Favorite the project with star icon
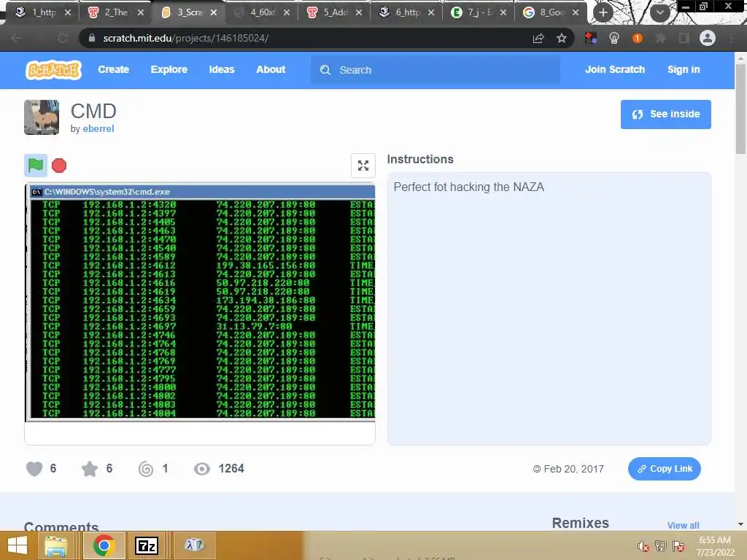This screenshot has width=747, height=560. click(90, 469)
